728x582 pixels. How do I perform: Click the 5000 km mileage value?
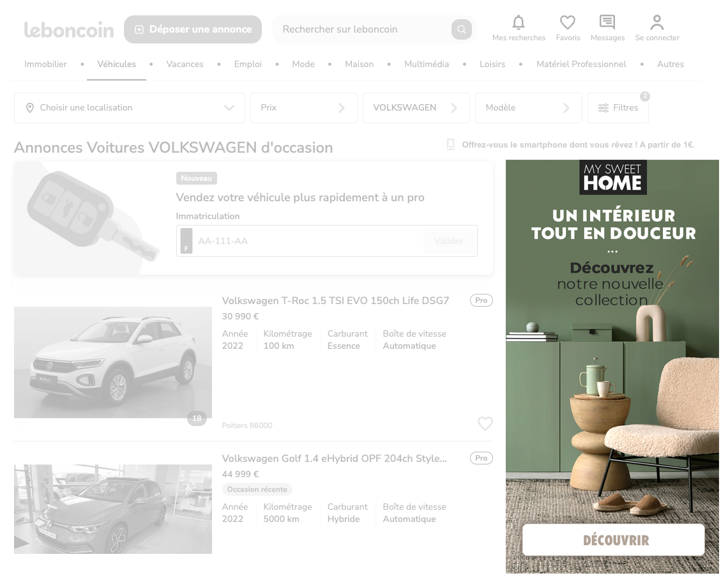click(282, 519)
